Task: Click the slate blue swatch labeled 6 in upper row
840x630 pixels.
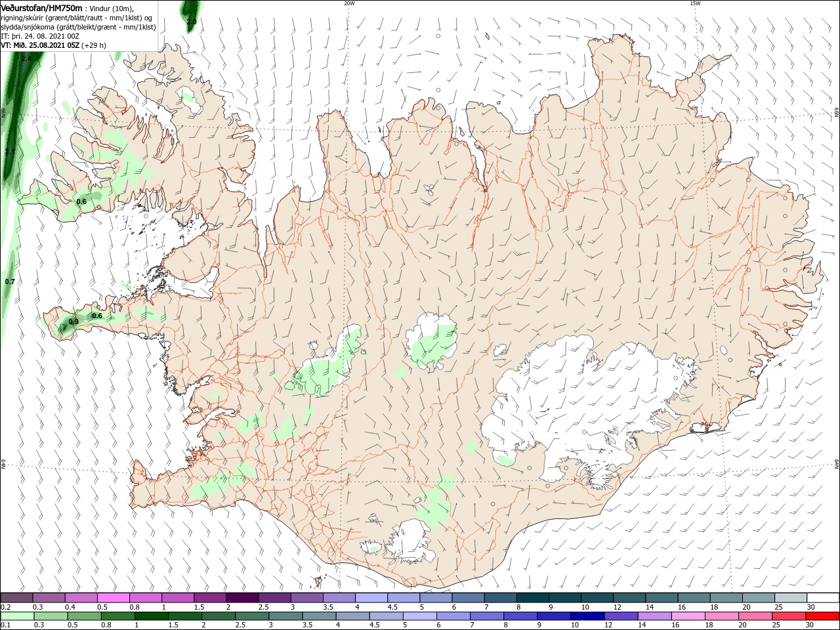Action: pos(467,598)
